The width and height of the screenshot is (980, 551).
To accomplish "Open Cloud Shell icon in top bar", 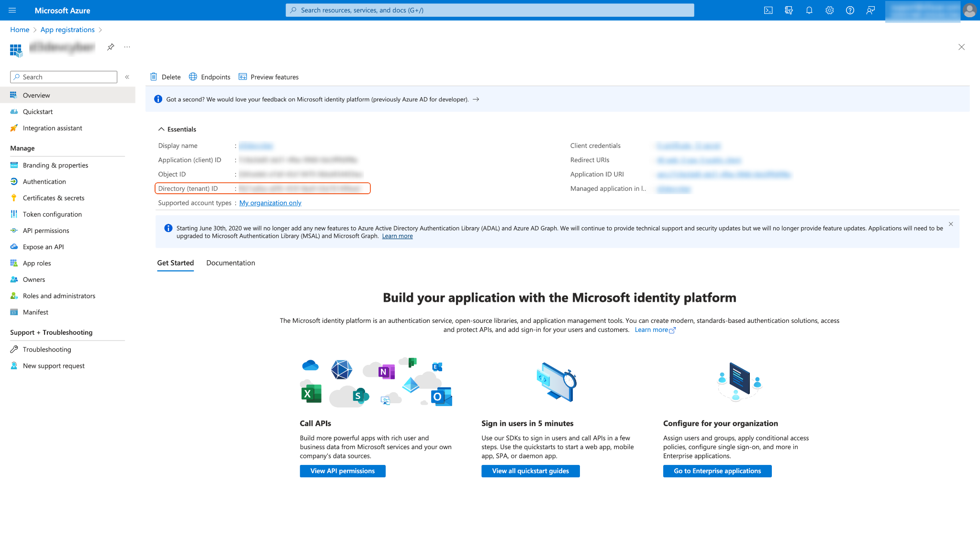I will (768, 10).
